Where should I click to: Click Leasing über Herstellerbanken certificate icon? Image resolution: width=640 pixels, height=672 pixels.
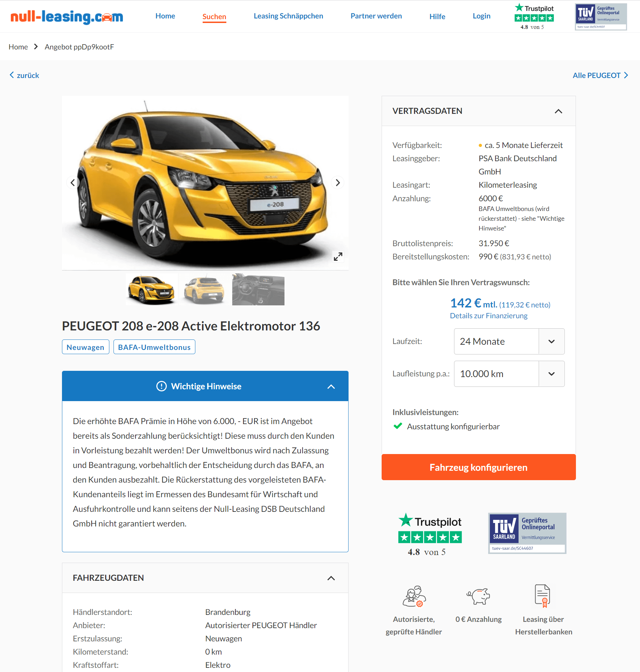point(543,596)
